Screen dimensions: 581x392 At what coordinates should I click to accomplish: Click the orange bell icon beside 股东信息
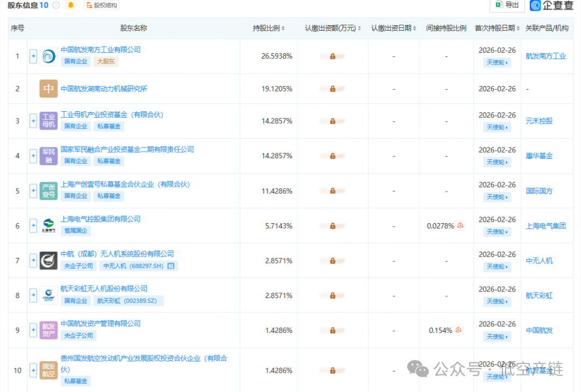(71, 5)
